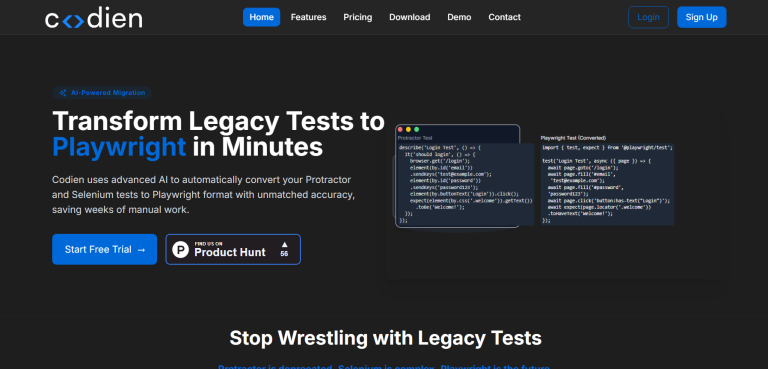This screenshot has width=768, height=369.
Task: Click the Product Hunt upvote triangle
Action: [284, 244]
